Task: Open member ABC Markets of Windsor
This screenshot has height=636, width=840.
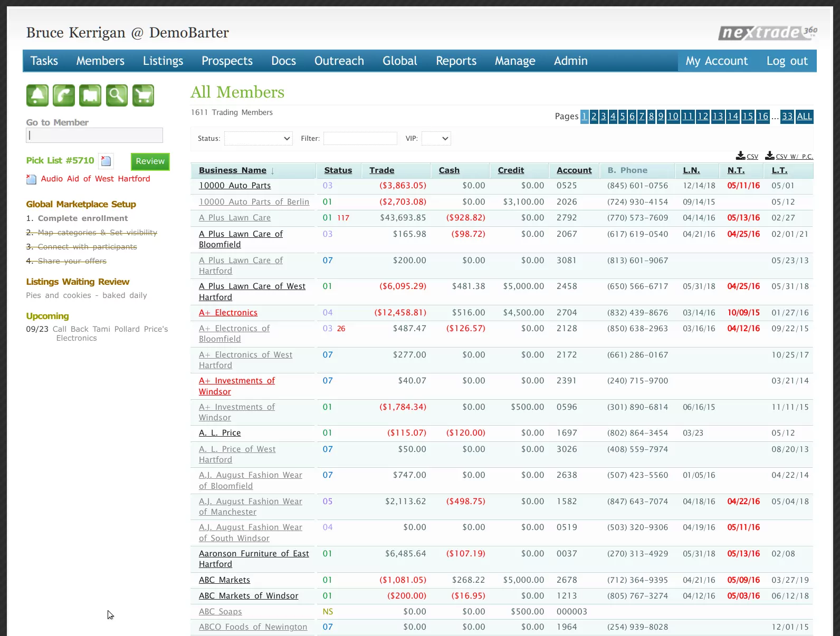Action: click(249, 596)
